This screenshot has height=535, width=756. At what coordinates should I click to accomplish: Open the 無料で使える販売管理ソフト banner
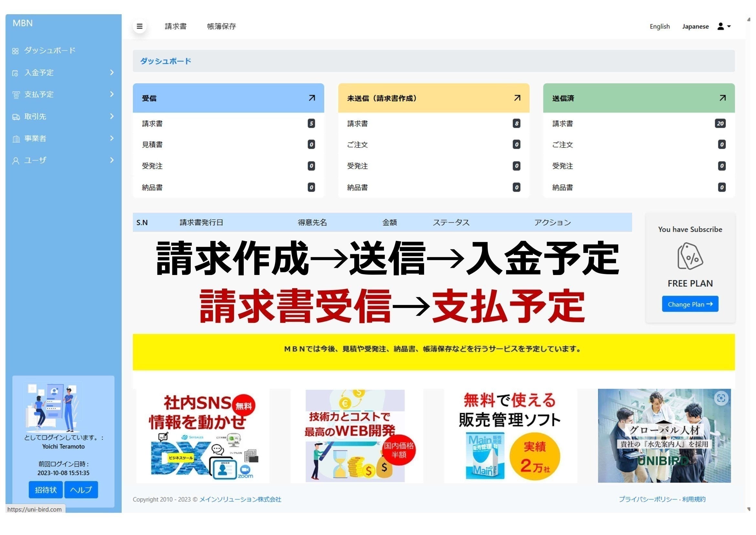point(510,436)
